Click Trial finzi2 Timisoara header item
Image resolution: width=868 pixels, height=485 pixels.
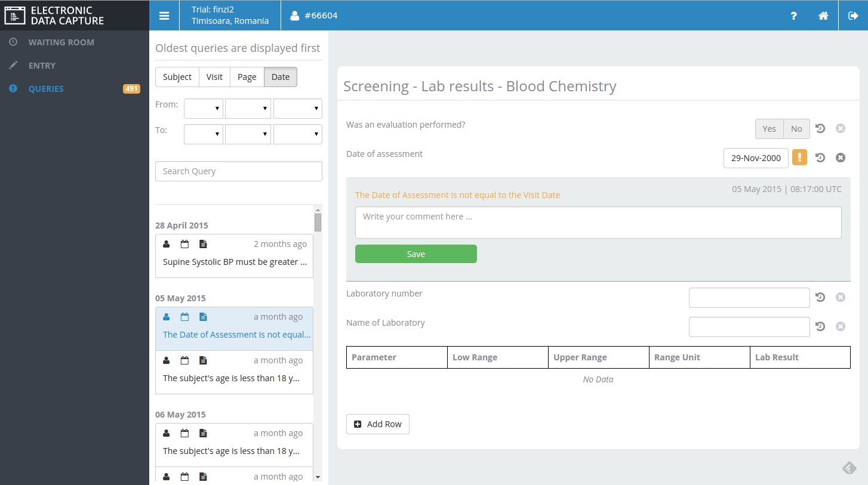click(x=230, y=16)
